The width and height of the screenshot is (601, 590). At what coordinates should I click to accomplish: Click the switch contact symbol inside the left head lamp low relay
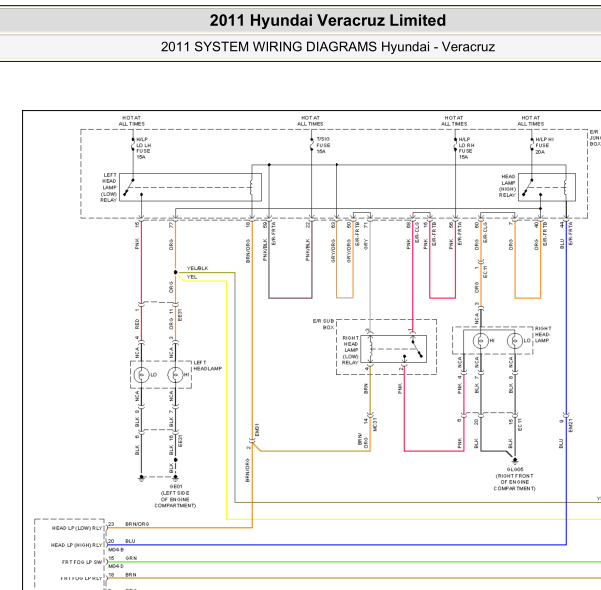(x=130, y=187)
